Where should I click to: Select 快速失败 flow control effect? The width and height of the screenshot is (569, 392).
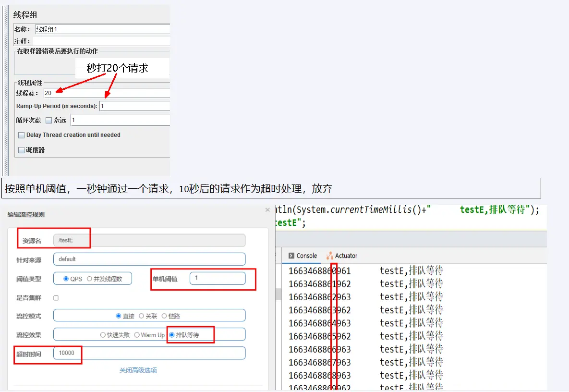point(102,335)
